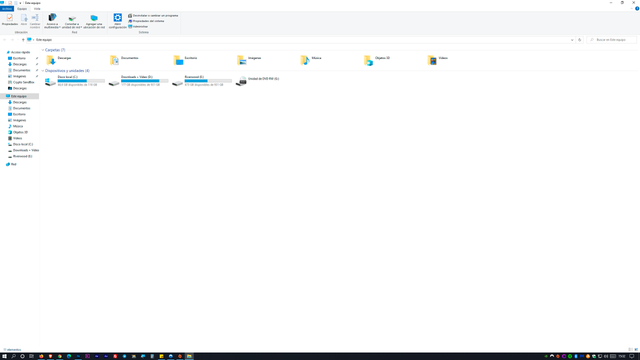
Task: Open recent locations dropdown beside Forward arrow
Action: coord(17,40)
